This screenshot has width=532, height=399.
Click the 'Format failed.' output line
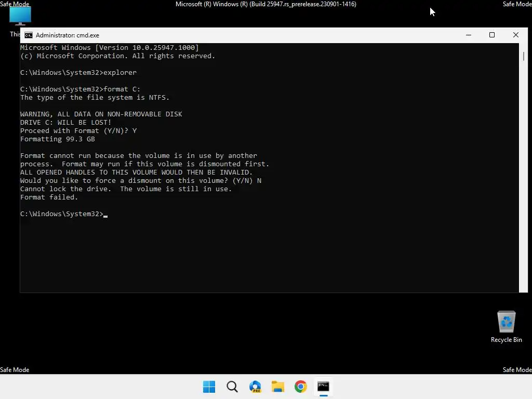49,197
